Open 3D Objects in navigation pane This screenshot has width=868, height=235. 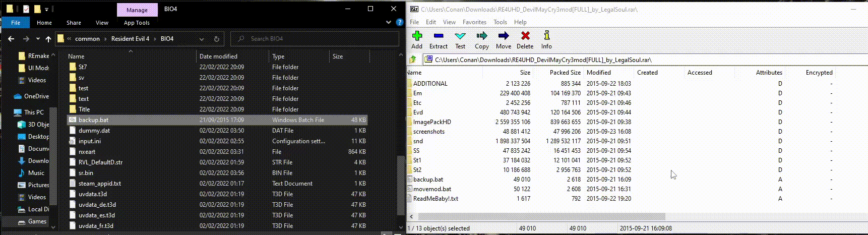33,125
